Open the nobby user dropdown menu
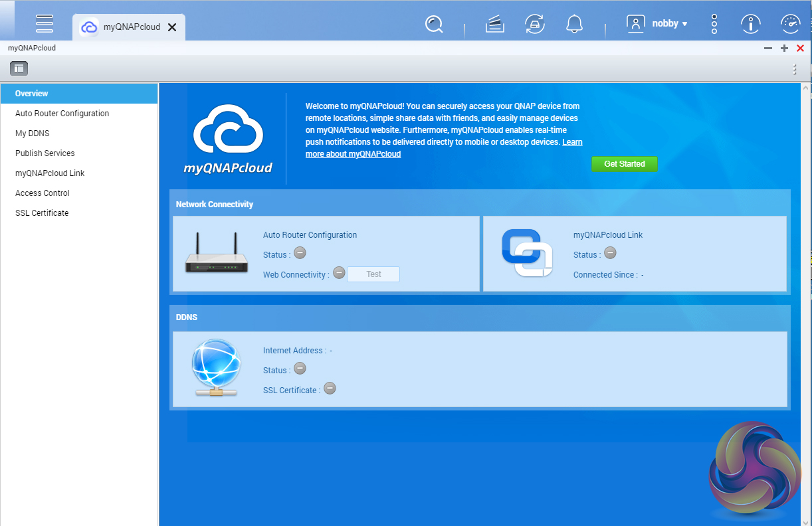 click(669, 24)
